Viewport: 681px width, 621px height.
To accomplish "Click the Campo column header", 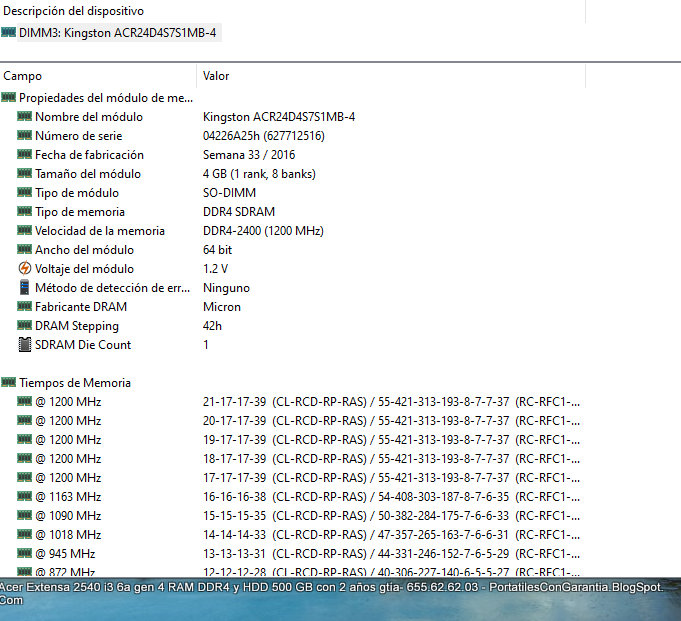I will coord(23,76).
